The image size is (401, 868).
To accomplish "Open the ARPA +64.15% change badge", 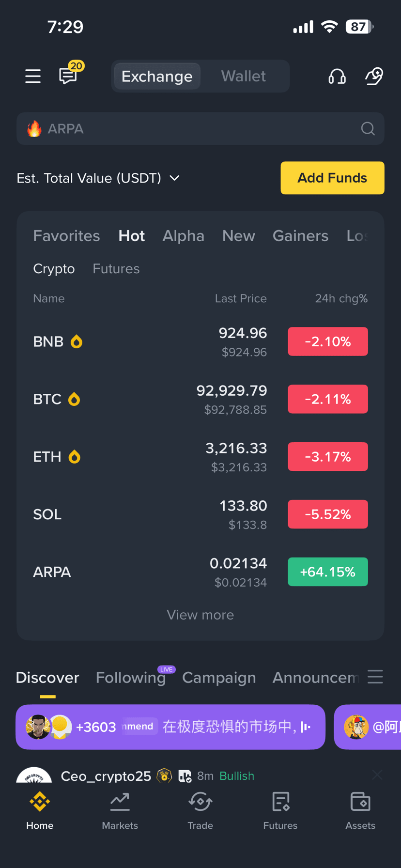I will (x=328, y=572).
